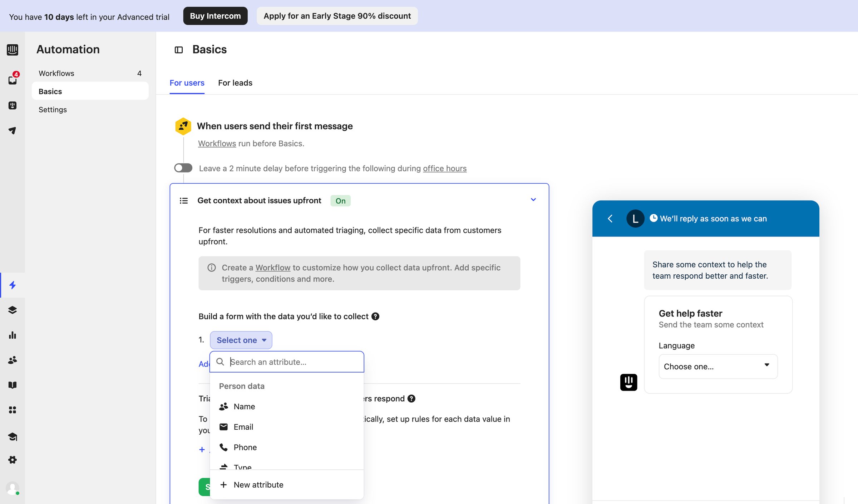Open the Outbound paper plane icon

point(13,130)
